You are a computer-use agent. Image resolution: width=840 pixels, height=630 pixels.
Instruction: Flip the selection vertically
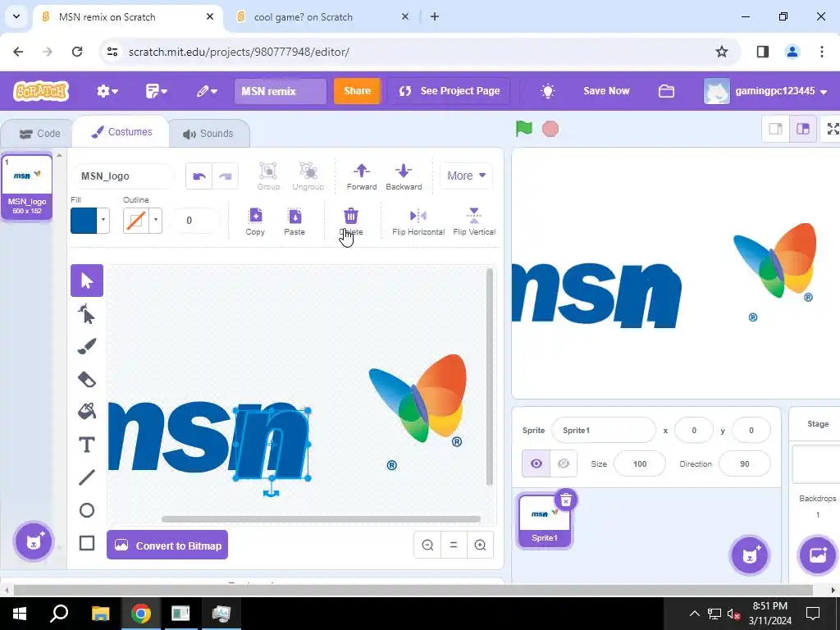click(474, 221)
